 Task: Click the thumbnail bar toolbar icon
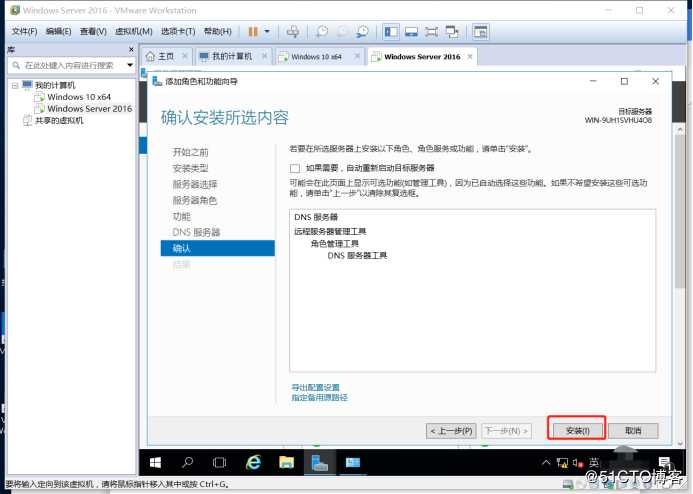[480, 32]
